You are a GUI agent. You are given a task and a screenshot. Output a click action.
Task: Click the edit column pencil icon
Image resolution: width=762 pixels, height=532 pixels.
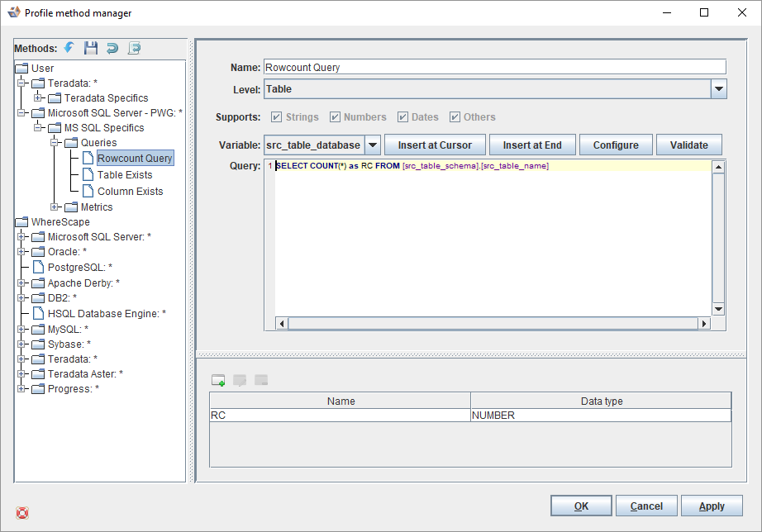(x=240, y=380)
